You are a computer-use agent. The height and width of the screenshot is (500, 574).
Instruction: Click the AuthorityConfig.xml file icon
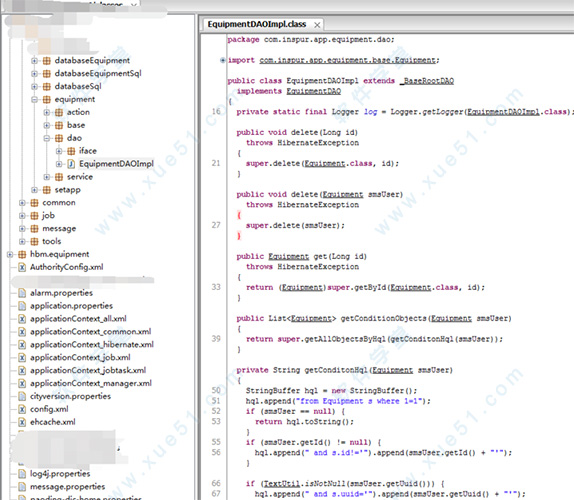click(22, 268)
